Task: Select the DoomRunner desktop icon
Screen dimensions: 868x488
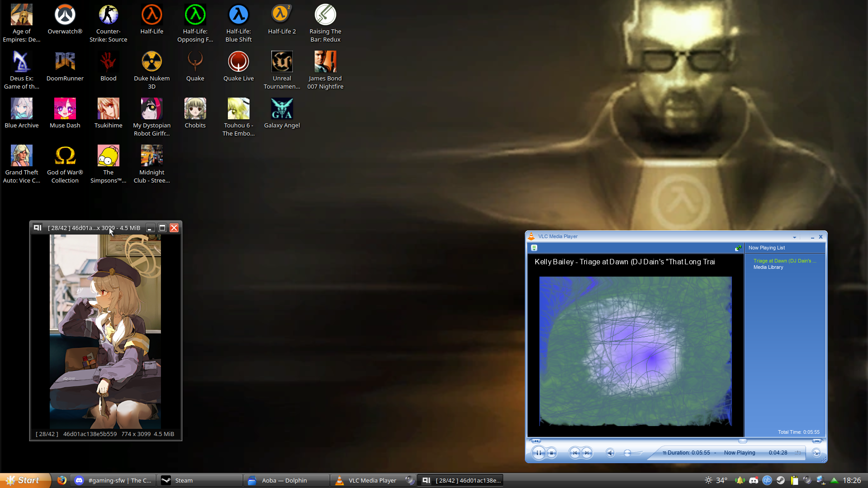Action: click(65, 66)
